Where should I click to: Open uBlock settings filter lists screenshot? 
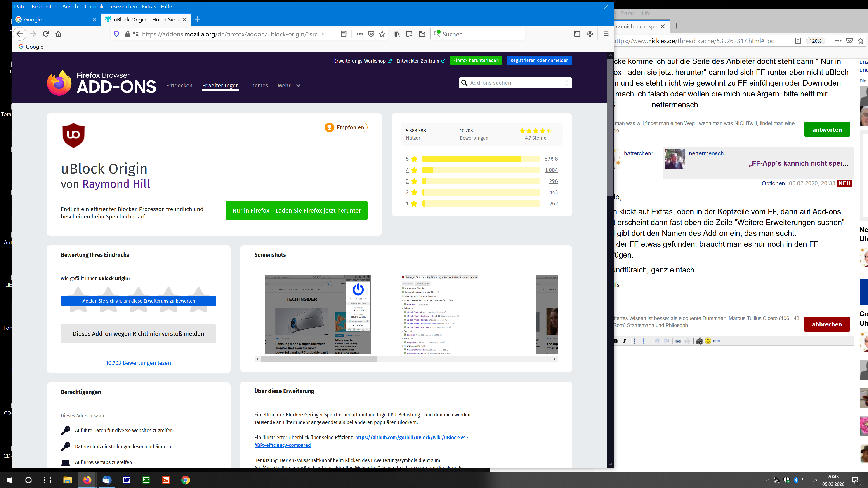click(453, 314)
